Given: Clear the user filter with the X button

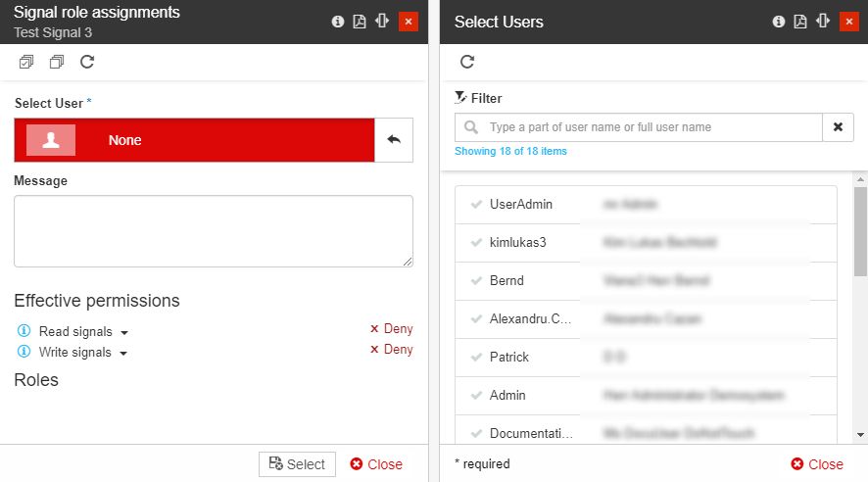Looking at the screenshot, I should (838, 127).
